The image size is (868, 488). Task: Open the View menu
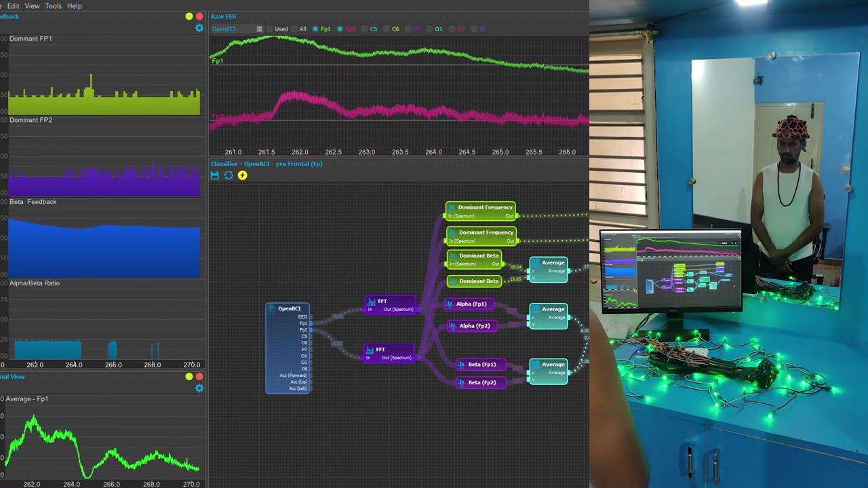point(32,6)
